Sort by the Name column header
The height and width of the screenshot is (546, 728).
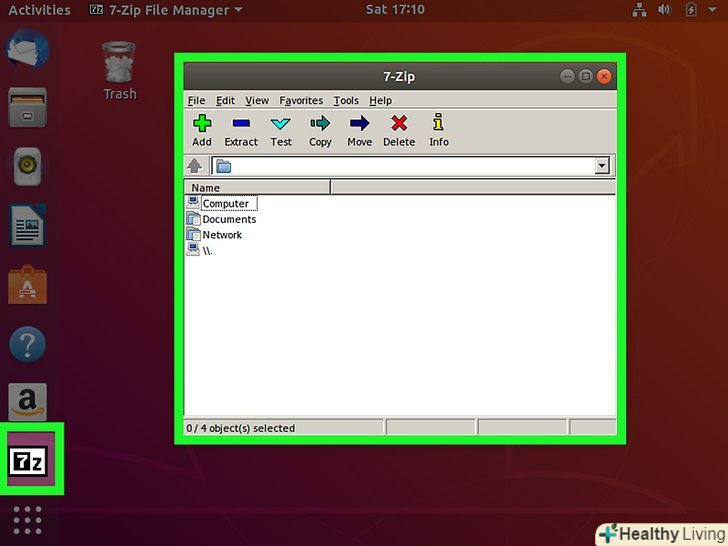(257, 188)
